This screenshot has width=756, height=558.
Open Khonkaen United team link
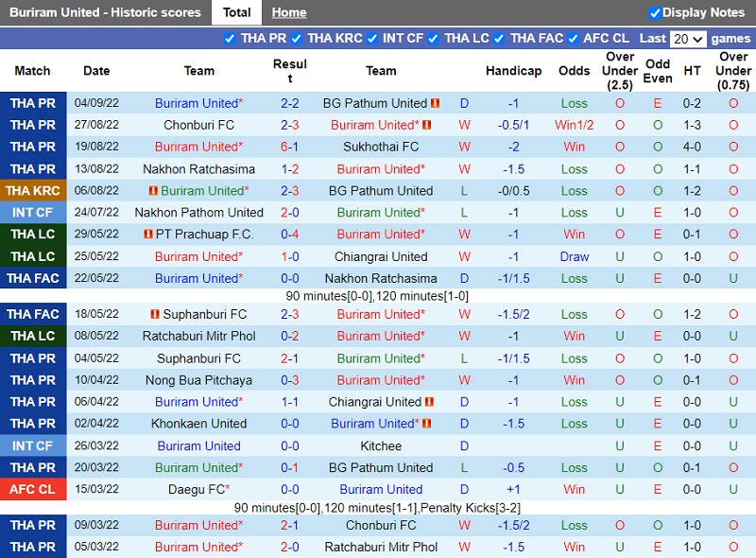[198, 424]
